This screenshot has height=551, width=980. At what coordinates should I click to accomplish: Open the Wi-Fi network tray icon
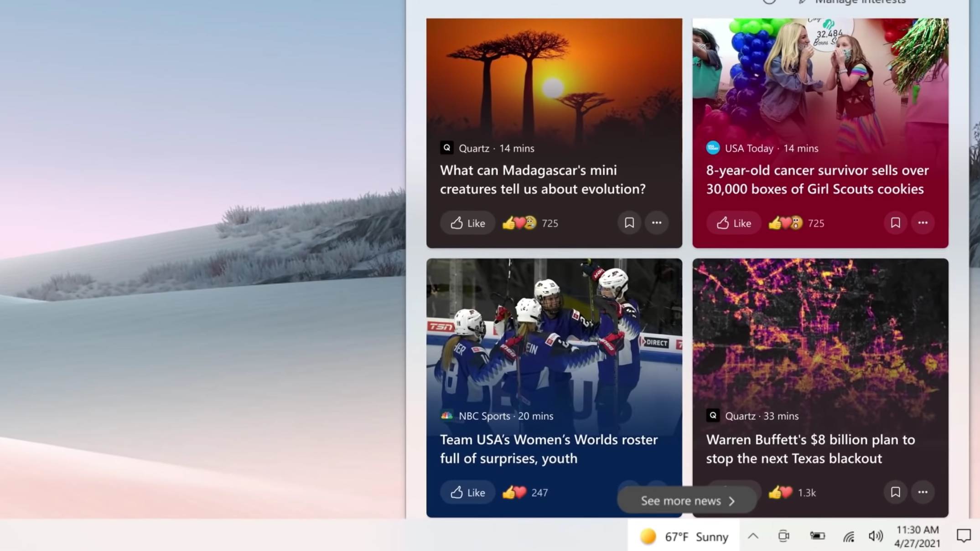[849, 536]
